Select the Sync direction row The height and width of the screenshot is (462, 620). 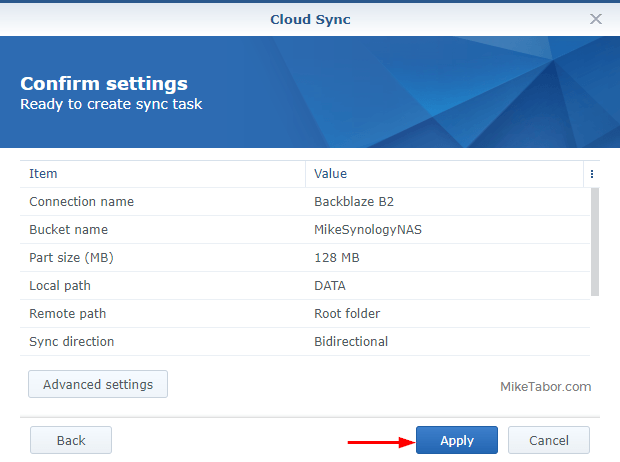click(305, 342)
